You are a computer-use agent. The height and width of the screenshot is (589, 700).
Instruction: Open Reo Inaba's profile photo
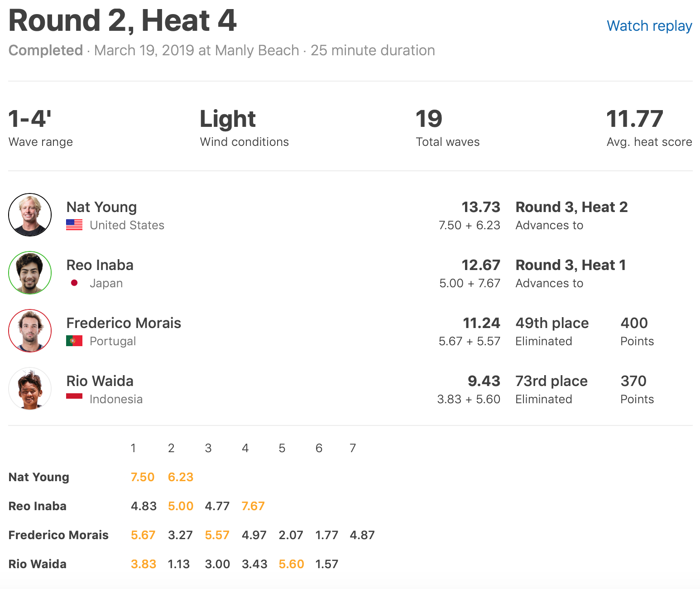click(30, 273)
